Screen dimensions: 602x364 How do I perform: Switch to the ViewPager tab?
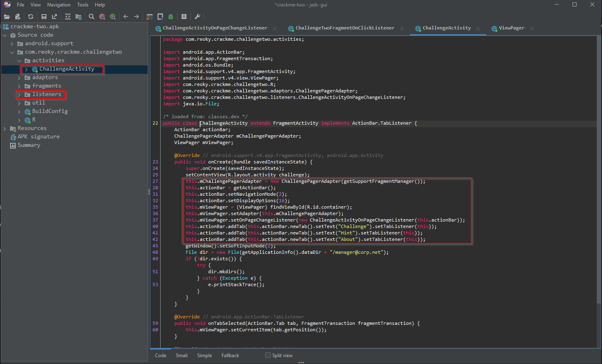click(x=512, y=28)
